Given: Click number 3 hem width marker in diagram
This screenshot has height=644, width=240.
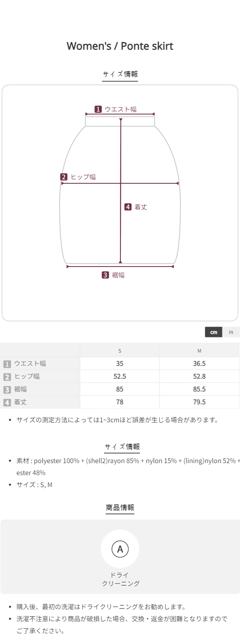Looking at the screenshot, I should [105, 275].
